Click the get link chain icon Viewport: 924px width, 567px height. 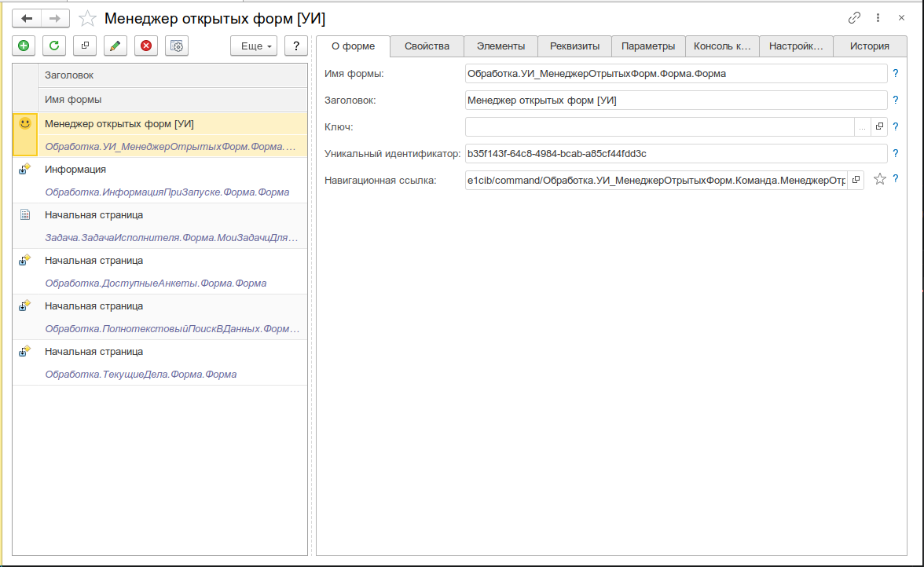coord(854,18)
